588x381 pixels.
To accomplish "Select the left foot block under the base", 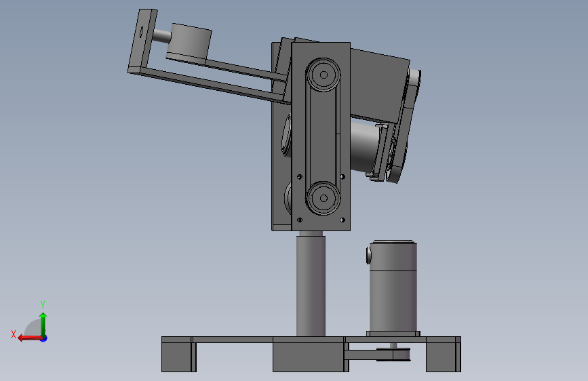I will [179, 357].
